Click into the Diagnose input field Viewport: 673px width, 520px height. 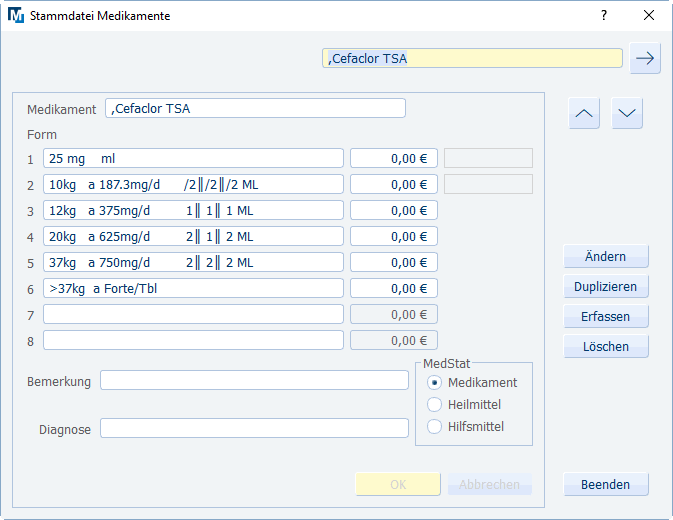coord(254,429)
